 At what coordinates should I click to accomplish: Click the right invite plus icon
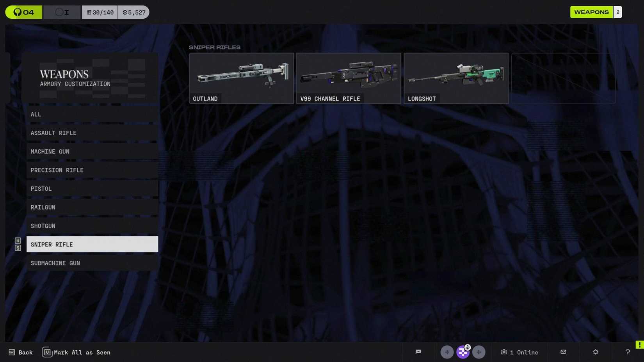click(479, 352)
